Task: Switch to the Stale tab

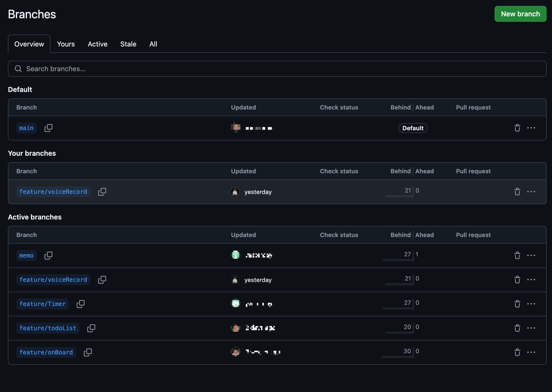Action: pos(128,44)
